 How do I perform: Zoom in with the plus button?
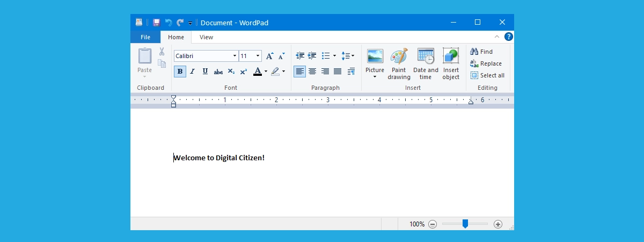tap(497, 224)
